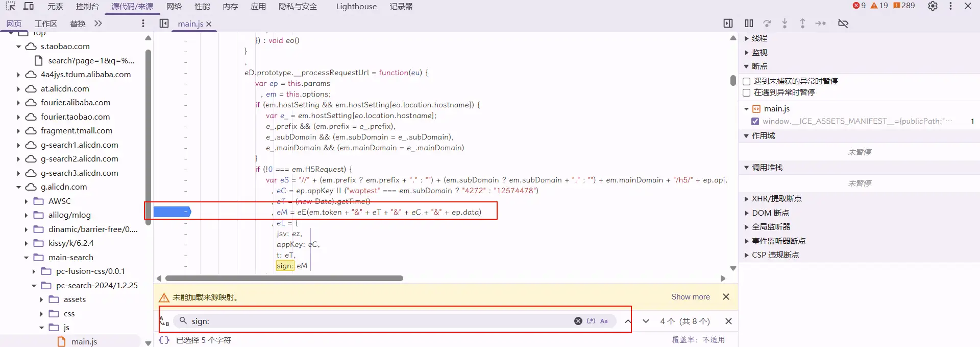Open the 网络 tab
980x347 pixels.
click(x=174, y=7)
